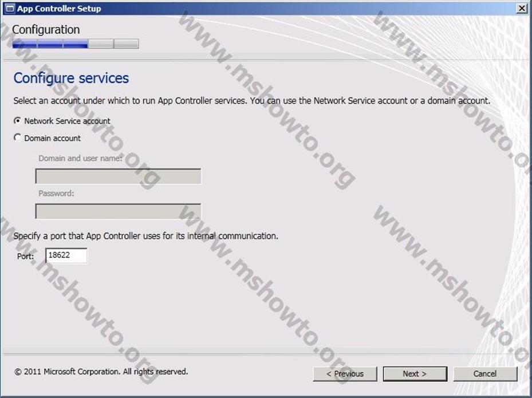Click the Configuration step title
Viewport: 532px width, 398px height.
pos(46,30)
